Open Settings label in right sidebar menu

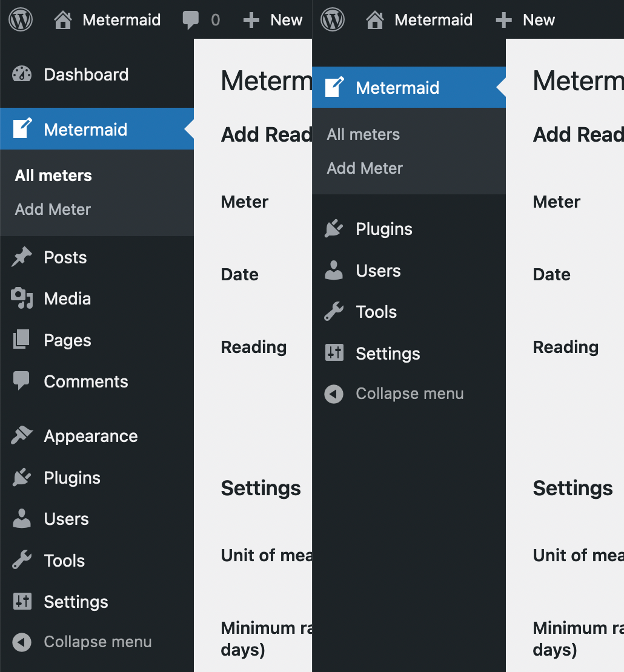[388, 354]
